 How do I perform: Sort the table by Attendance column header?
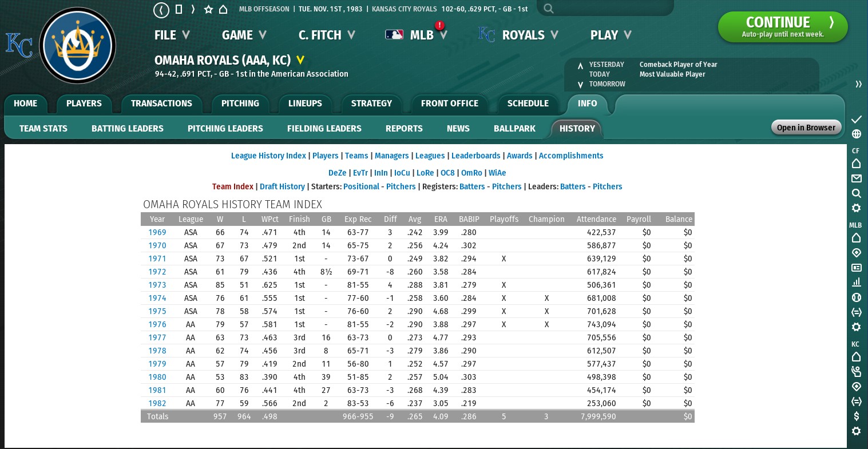(596, 219)
